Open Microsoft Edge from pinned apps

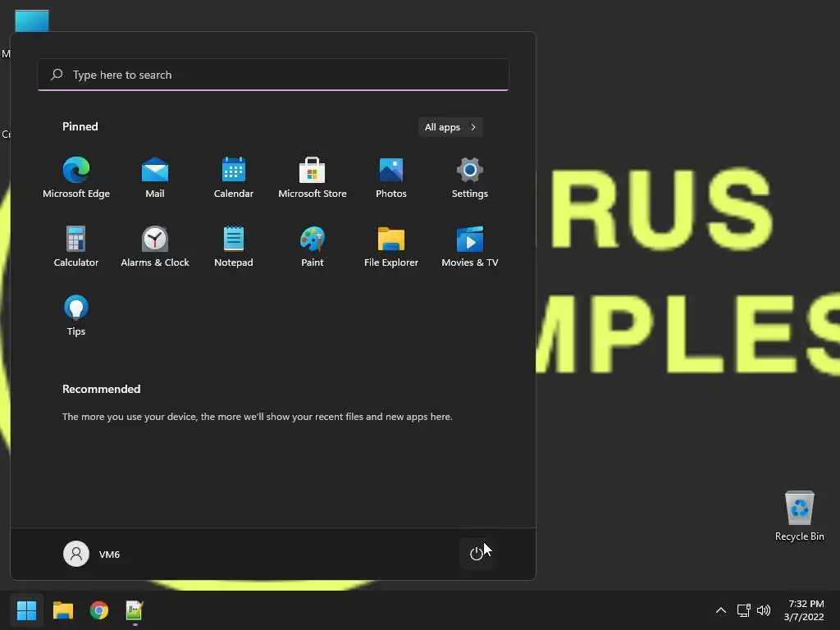[x=76, y=177]
